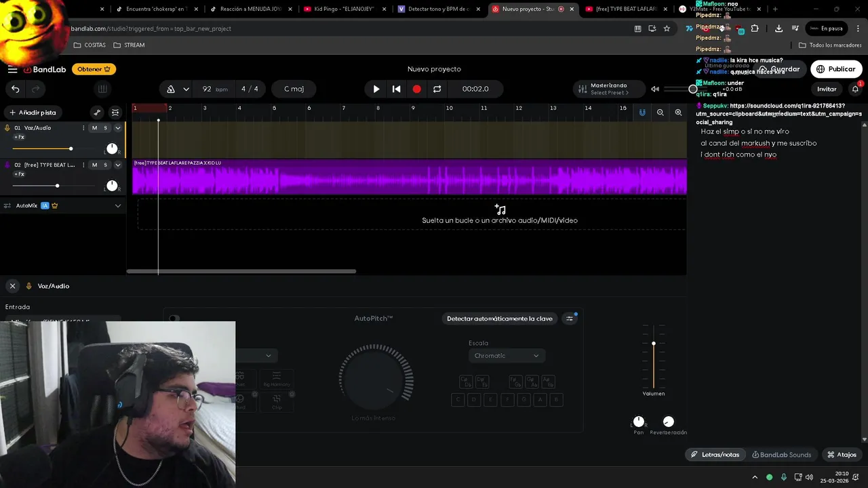Select the purple TYPE BEAT audio region
The height and width of the screenshot is (488, 868).
point(409,178)
